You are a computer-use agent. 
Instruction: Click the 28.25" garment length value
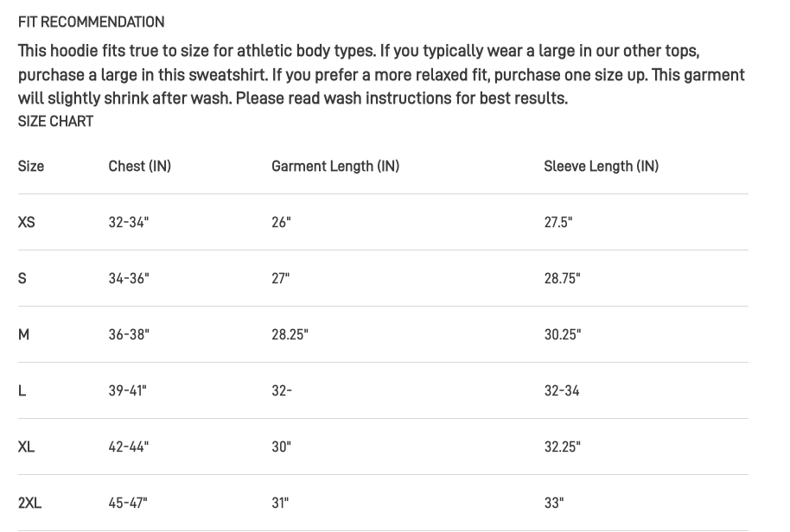[x=290, y=334]
